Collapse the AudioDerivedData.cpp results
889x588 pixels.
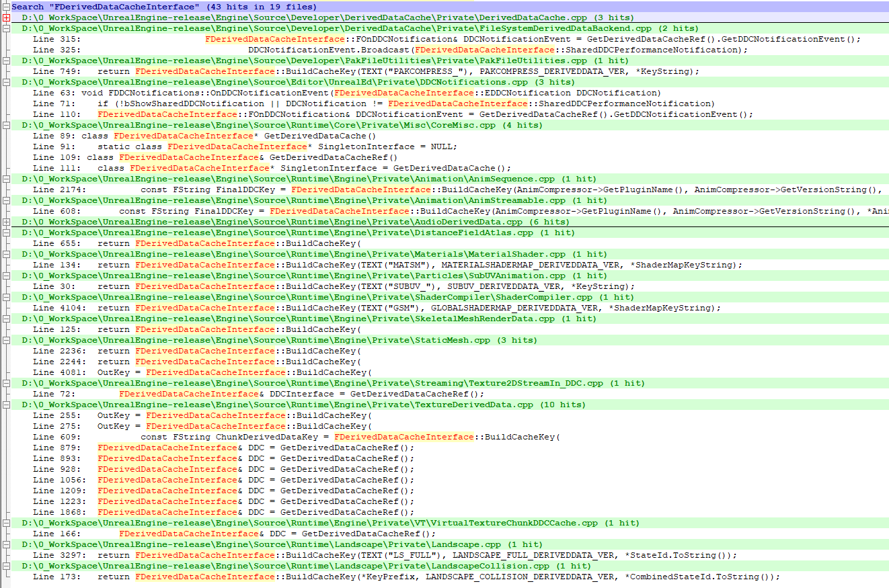[5, 221]
